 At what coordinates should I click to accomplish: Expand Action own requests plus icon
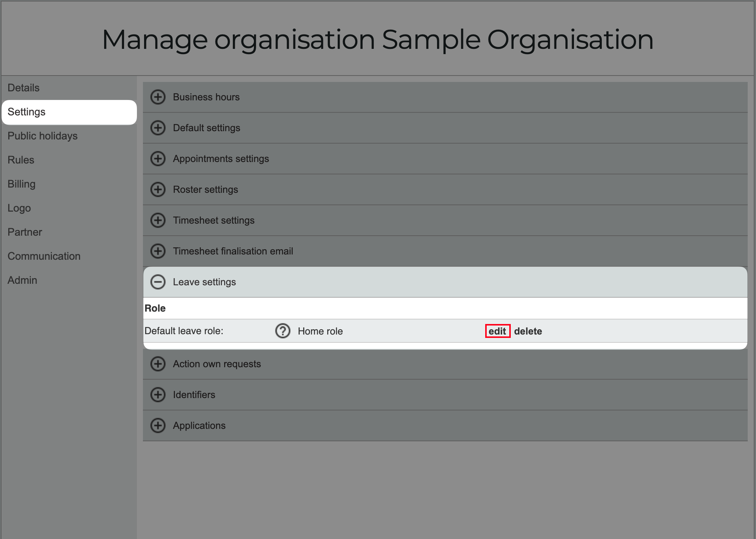[x=158, y=364]
